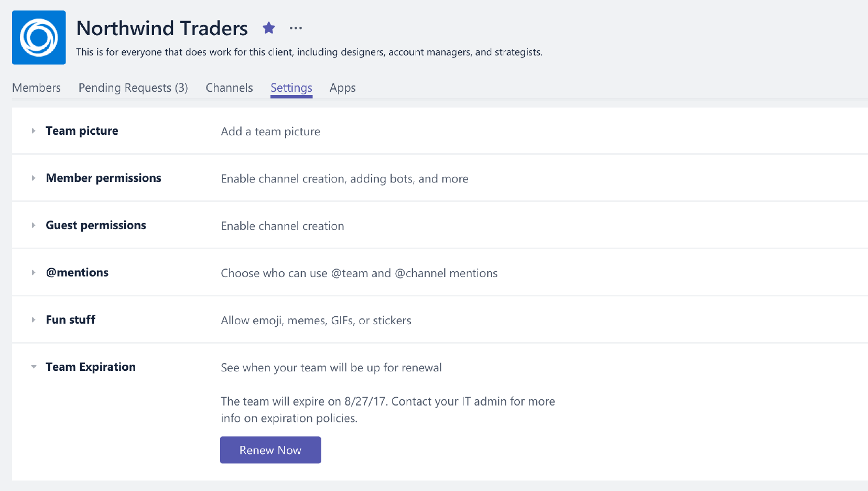Switch to the Members tab
This screenshot has height=491, width=868.
point(36,88)
